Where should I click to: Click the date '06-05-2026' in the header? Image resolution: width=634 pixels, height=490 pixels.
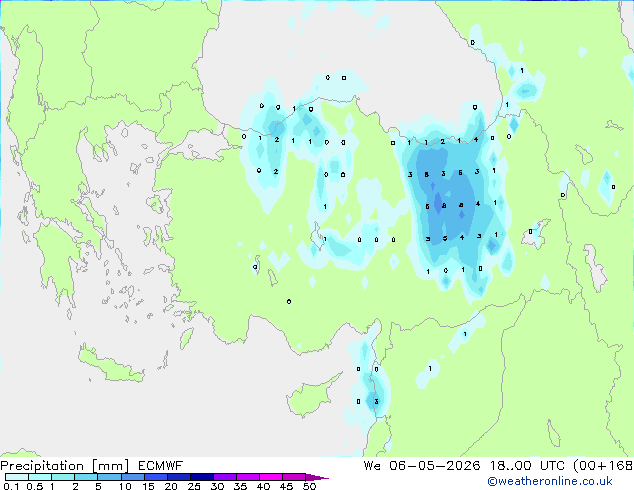(435, 466)
